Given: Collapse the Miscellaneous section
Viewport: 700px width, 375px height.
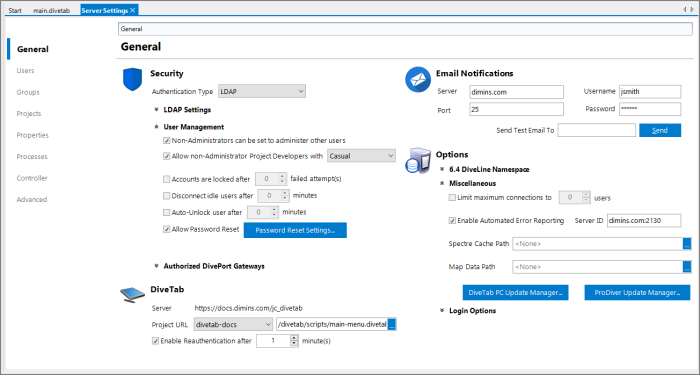Looking at the screenshot, I should [x=442, y=183].
